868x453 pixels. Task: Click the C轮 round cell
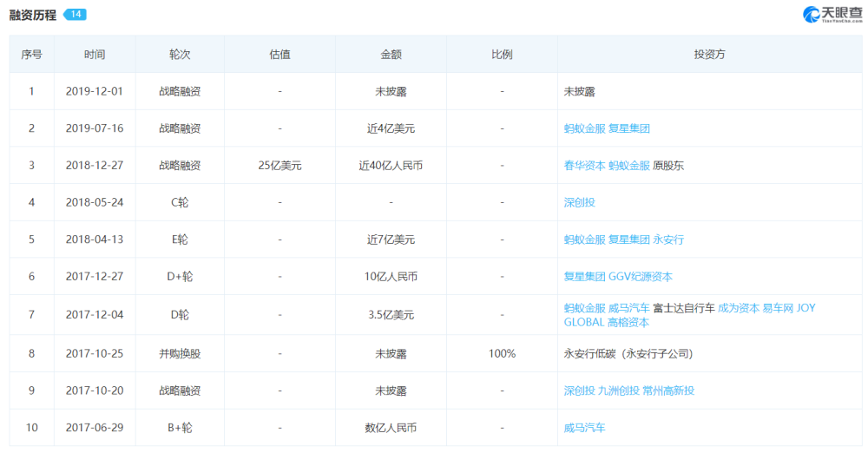180,203
